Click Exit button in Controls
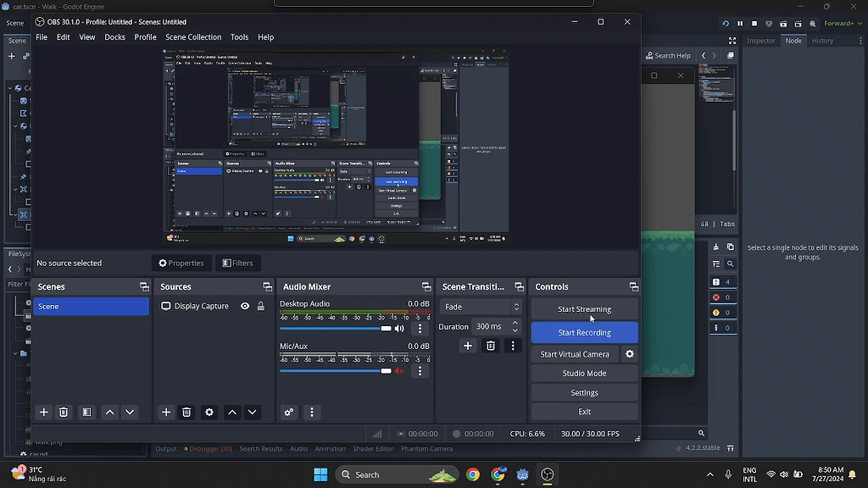Image resolution: width=868 pixels, height=488 pixels. 585,412
